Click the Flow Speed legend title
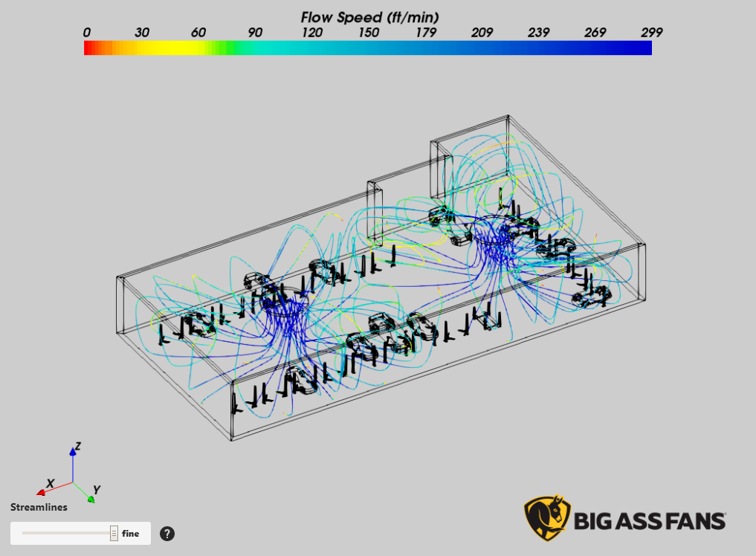This screenshot has width=756, height=556. pos(369,16)
